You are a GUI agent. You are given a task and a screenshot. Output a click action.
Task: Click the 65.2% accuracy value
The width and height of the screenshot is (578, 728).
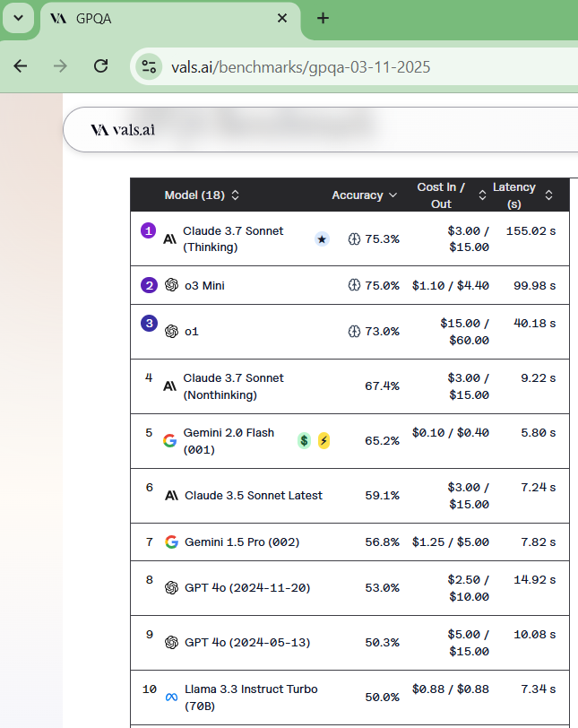tap(382, 440)
